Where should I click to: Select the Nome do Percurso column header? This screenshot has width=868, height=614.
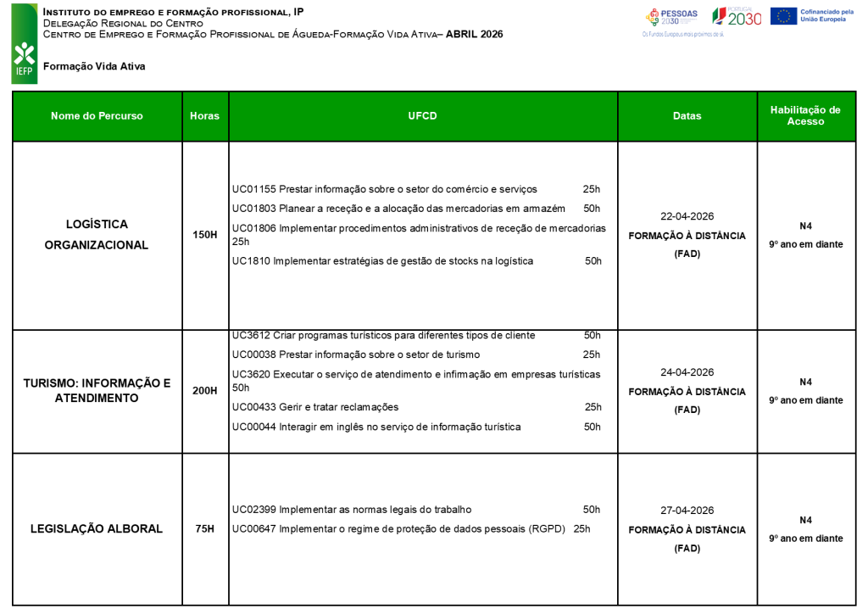pos(97,116)
